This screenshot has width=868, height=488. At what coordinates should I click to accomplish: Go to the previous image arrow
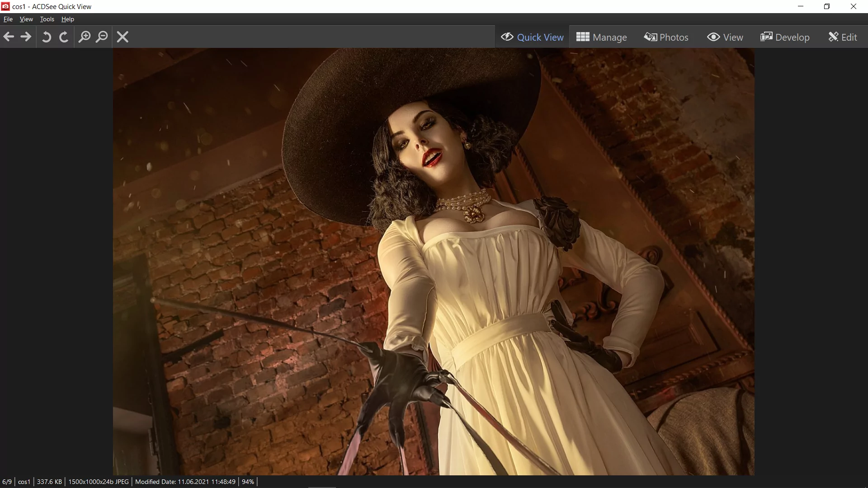[9, 37]
